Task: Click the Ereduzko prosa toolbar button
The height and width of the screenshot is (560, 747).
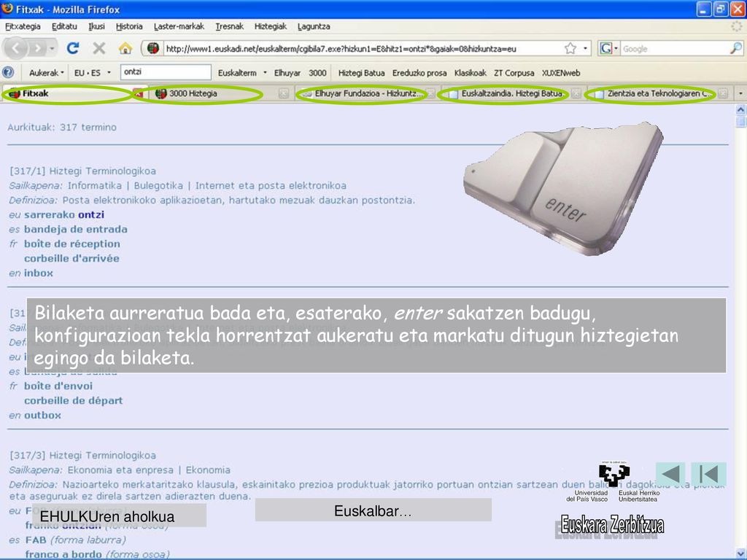Action: 419,73
